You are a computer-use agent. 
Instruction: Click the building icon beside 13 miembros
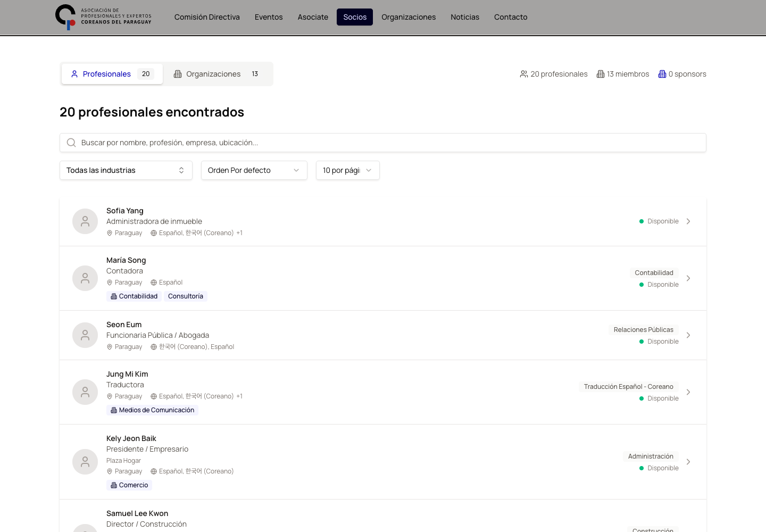click(x=601, y=74)
